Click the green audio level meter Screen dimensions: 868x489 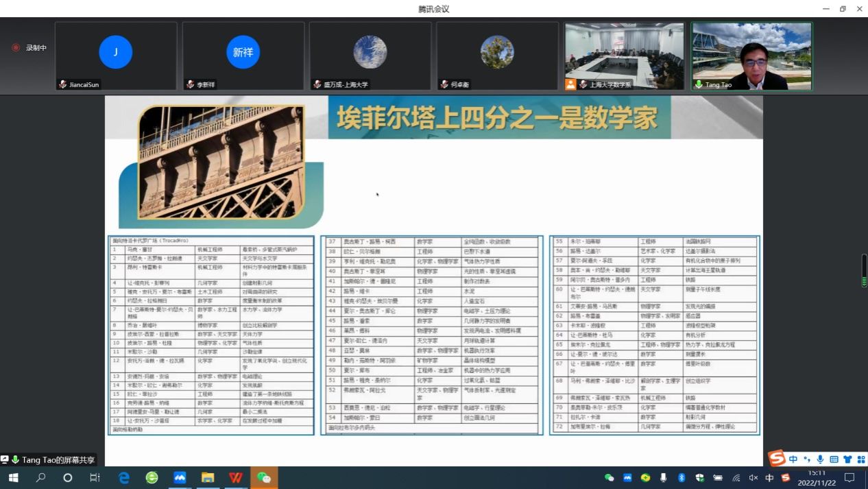pyautogui.click(x=864, y=271)
